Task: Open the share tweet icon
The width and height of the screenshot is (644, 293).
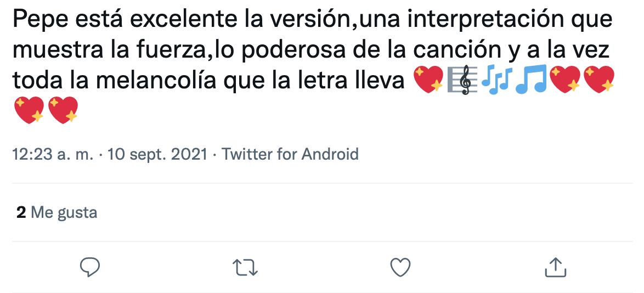Action: 555,267
